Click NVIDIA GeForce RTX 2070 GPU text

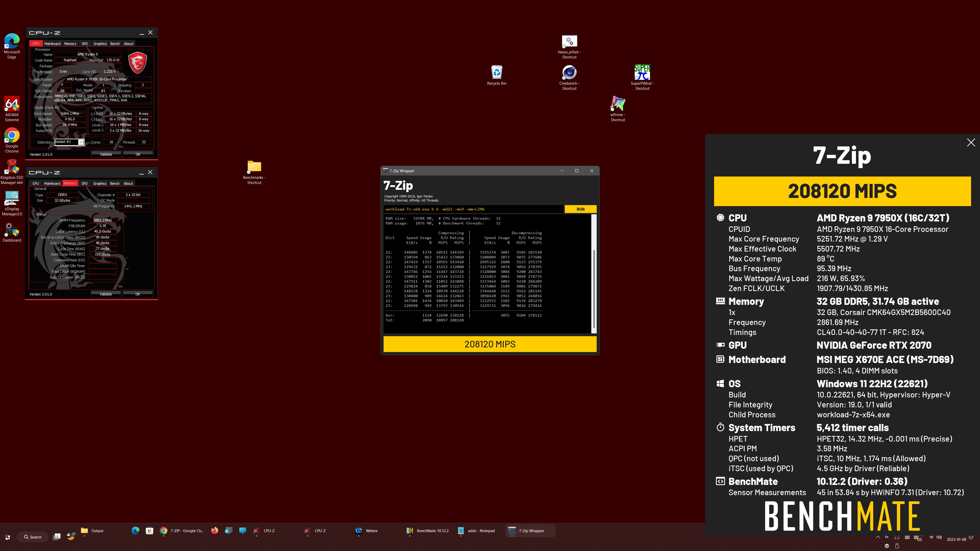874,345
